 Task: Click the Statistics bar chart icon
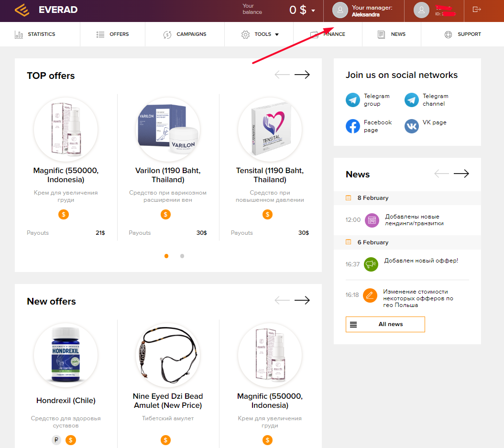(19, 34)
